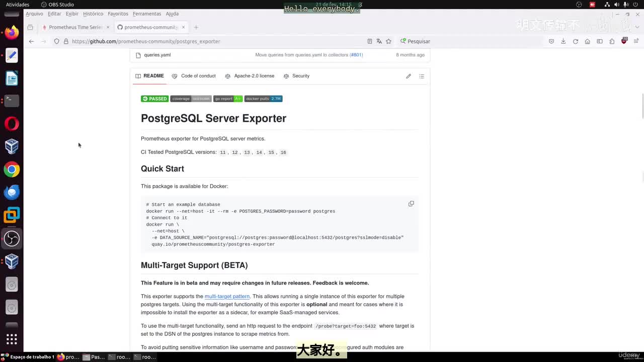Open pull request #801 link
The height and width of the screenshot is (362, 644).
point(356,55)
